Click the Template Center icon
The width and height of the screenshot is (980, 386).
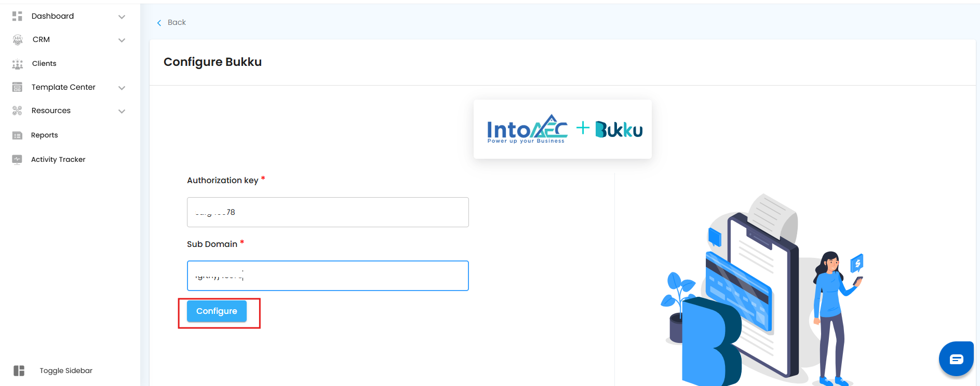coord(17,87)
